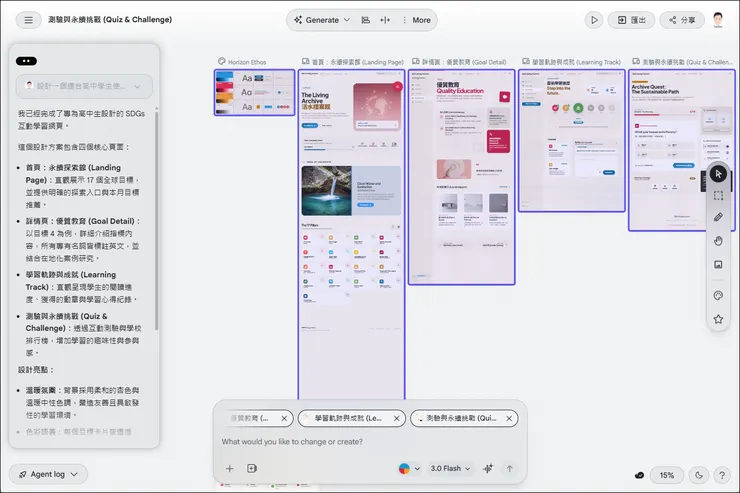Expand the prompt dropdown 設計一個適合高中學生使

(x=84, y=86)
